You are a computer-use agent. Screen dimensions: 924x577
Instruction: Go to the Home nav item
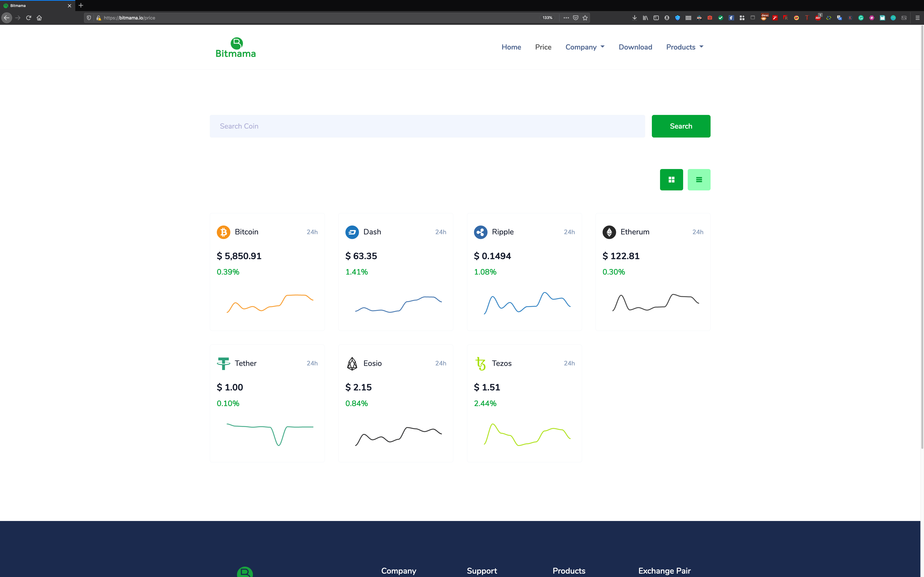pyautogui.click(x=511, y=47)
